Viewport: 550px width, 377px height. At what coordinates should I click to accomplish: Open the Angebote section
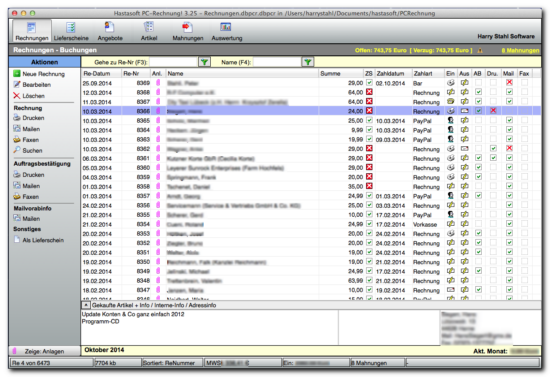(110, 31)
